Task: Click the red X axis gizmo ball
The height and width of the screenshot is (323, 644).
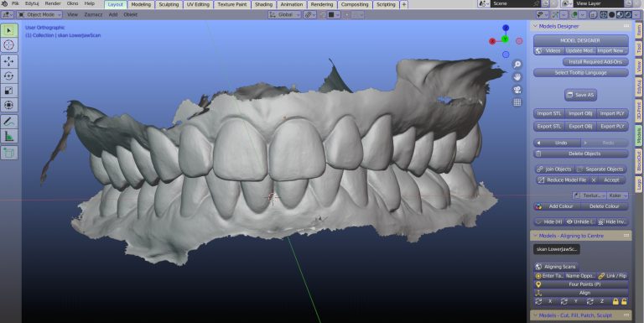Action: pos(492,41)
